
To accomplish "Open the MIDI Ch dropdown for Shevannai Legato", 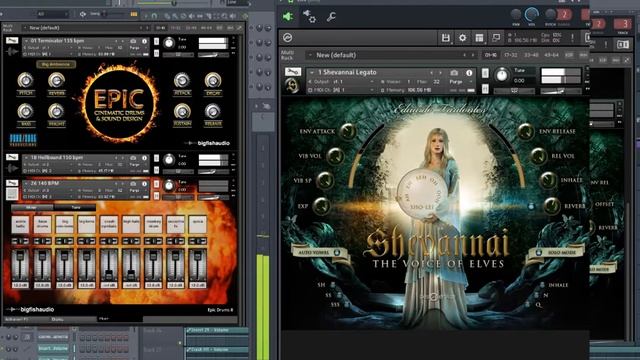I will [x=341, y=90].
